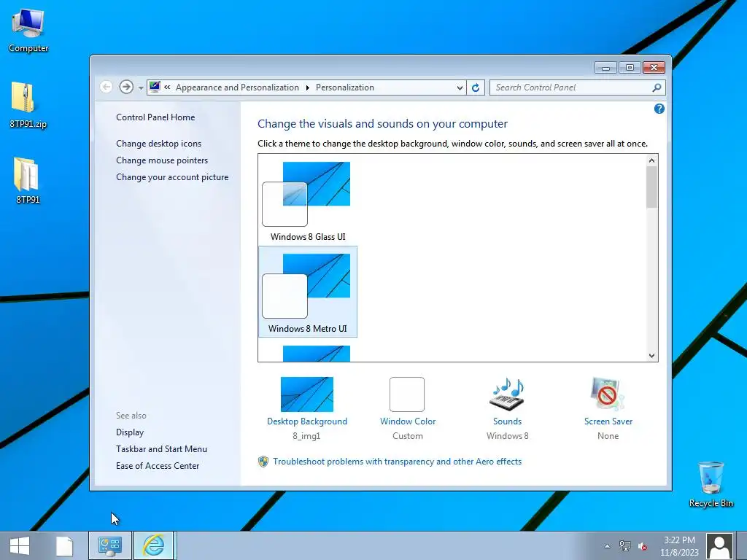This screenshot has height=560, width=747.
Task: Click Appearance and Personalization breadcrumb
Action: click(x=237, y=87)
